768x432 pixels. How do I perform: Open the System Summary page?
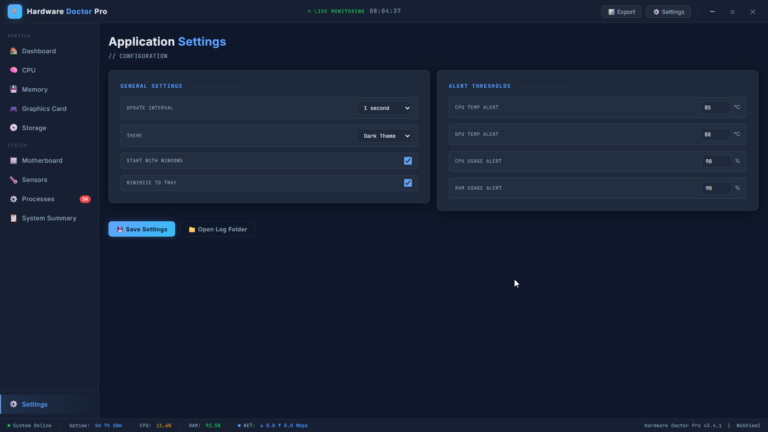click(x=49, y=218)
